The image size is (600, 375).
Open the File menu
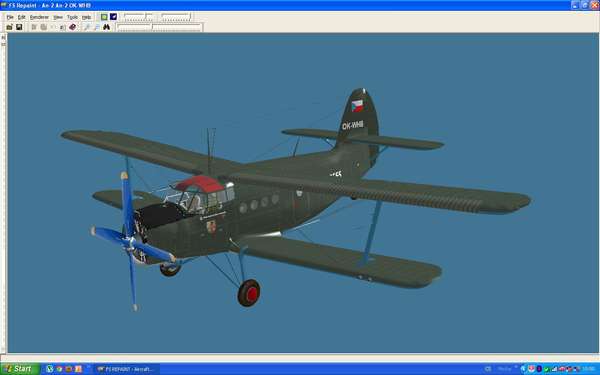10,17
